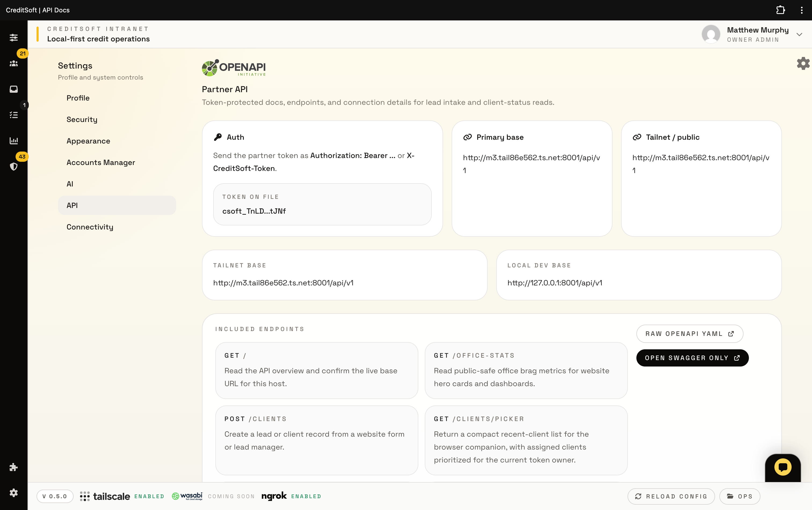Open the sliders icon in left sidebar
Image resolution: width=812 pixels, height=510 pixels.
coord(13,37)
